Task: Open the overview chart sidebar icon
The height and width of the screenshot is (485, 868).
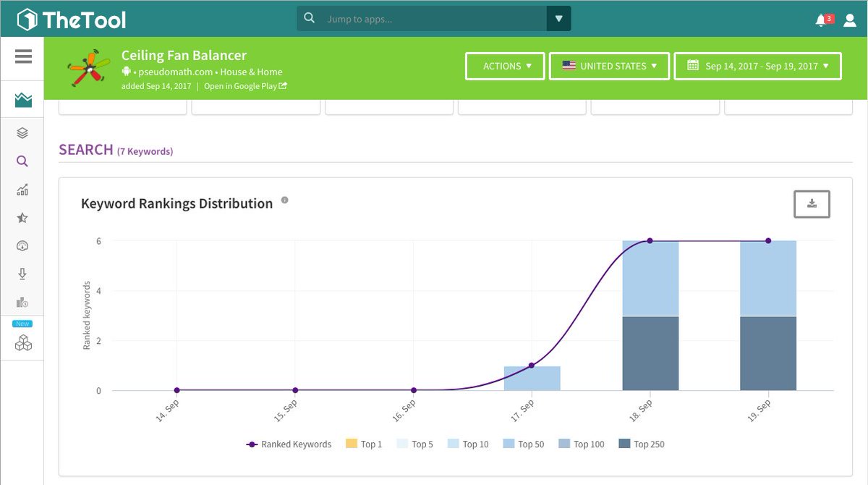Action: [23, 99]
